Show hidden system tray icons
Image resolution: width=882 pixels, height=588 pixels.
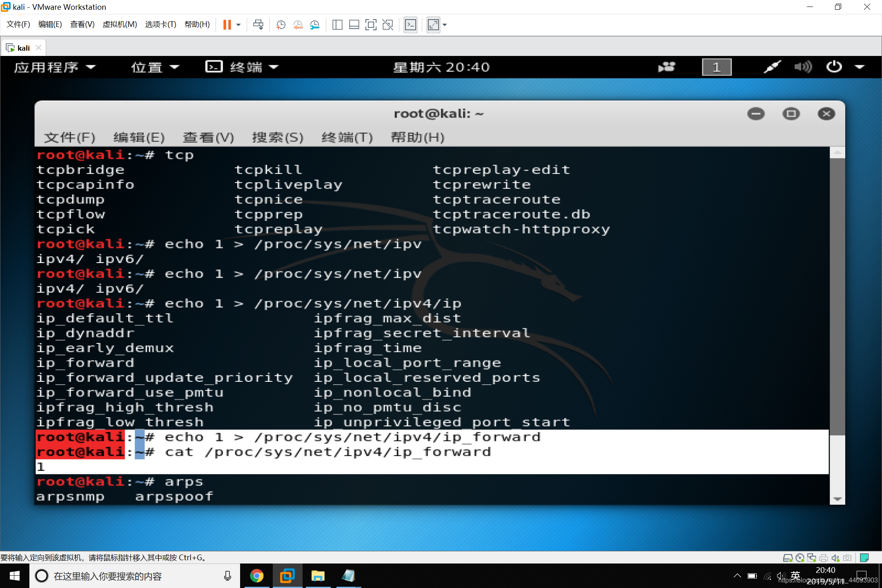[x=737, y=576]
